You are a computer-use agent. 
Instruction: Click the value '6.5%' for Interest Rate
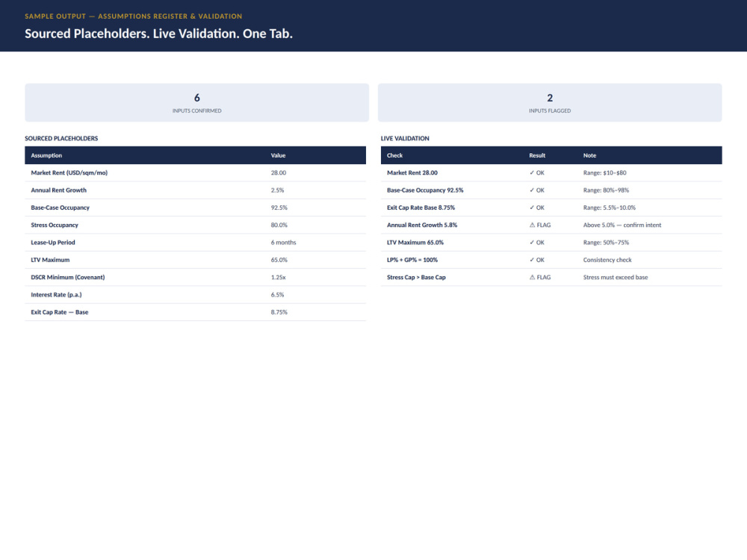point(277,295)
